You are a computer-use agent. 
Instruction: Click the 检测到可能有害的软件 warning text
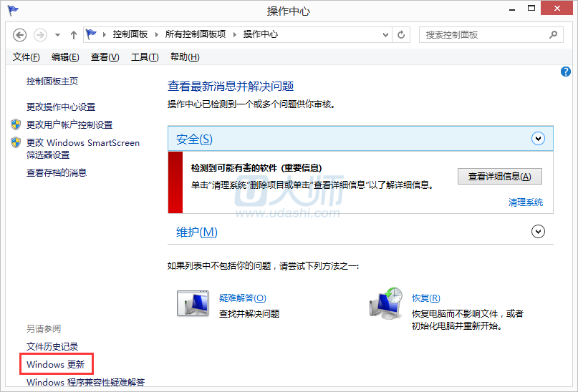coord(256,168)
